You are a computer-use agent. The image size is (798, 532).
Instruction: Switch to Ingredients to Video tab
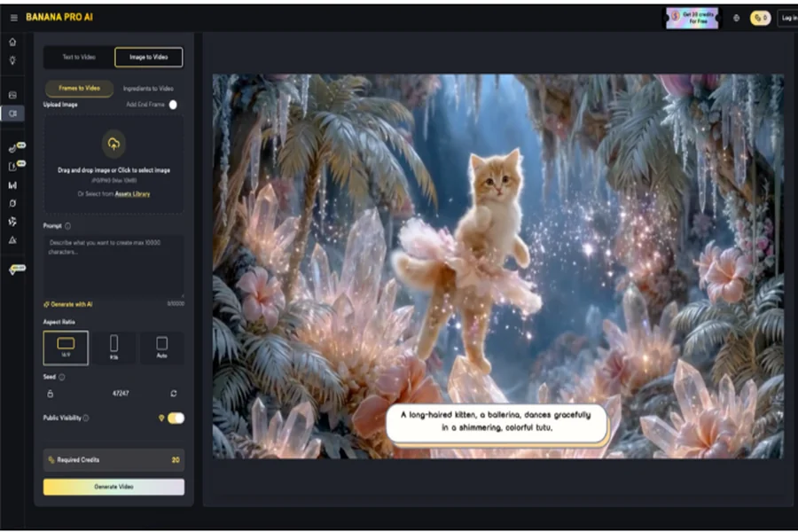(x=148, y=89)
